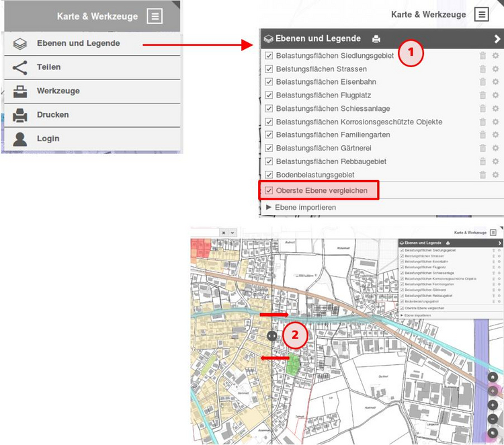Viewport: 504px width, 445px height.
Task: Uncheck Belastungsflächen Eisenbahn in large layer list
Action: point(269,82)
